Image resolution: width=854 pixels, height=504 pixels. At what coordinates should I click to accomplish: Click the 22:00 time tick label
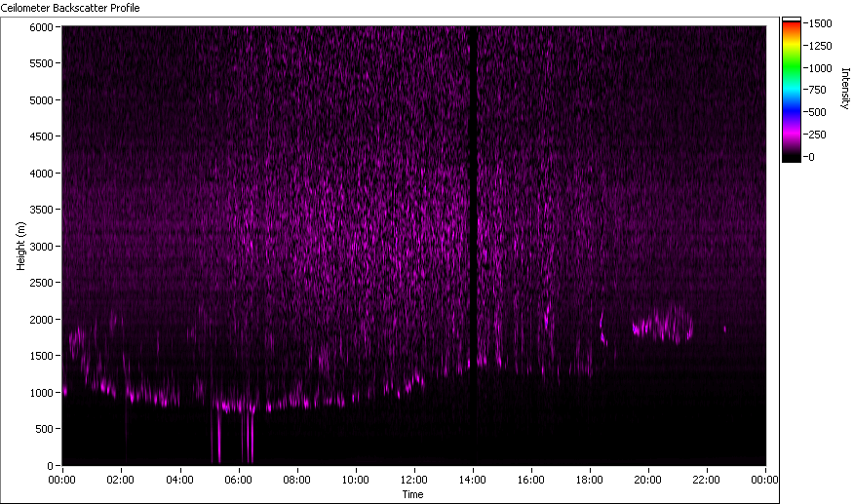[x=707, y=480]
